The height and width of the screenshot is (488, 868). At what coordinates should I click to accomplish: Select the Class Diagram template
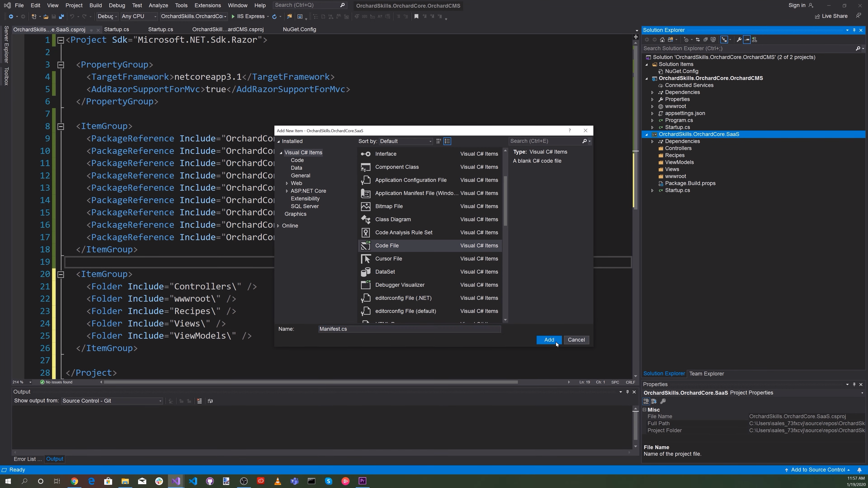[x=430, y=220]
